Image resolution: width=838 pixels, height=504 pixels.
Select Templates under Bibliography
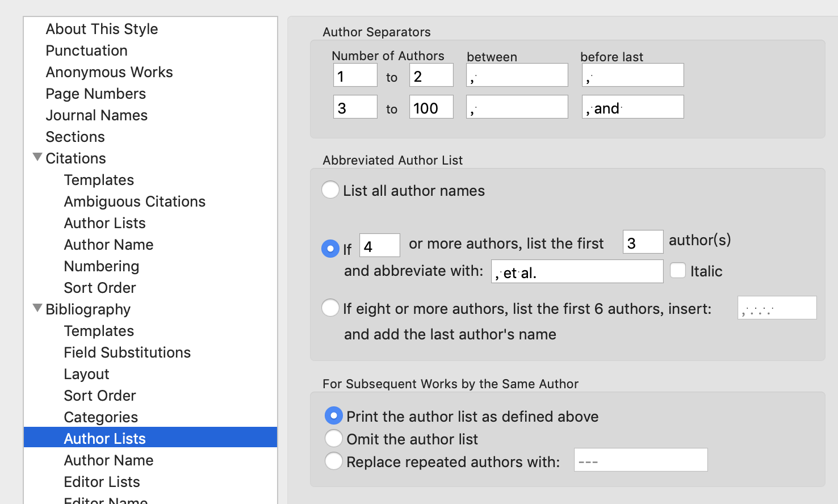(99, 331)
